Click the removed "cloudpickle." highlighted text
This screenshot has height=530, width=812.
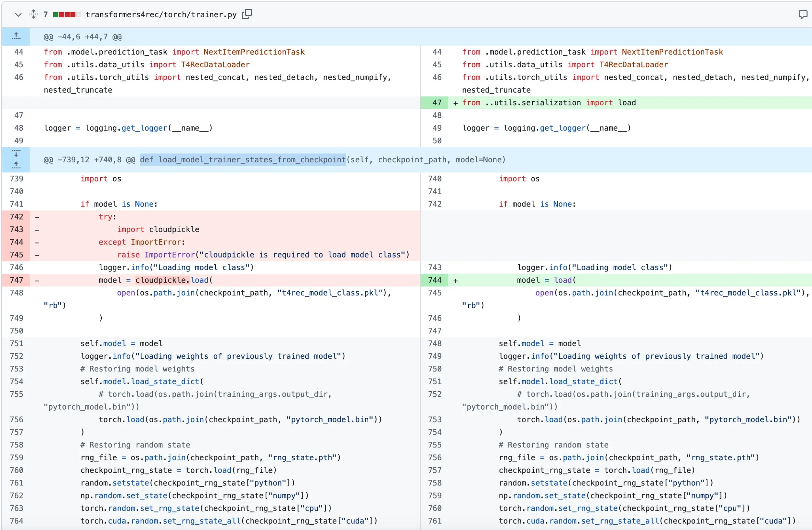pos(162,280)
